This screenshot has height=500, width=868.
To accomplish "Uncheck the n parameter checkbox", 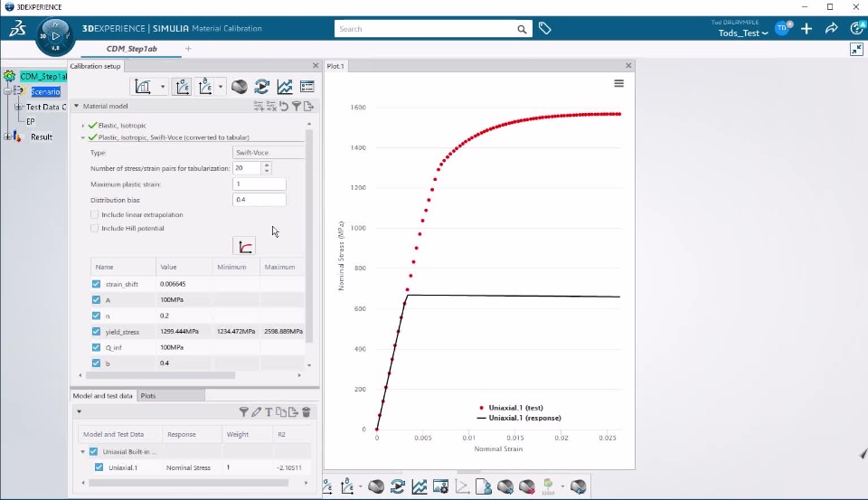I will coord(97,315).
